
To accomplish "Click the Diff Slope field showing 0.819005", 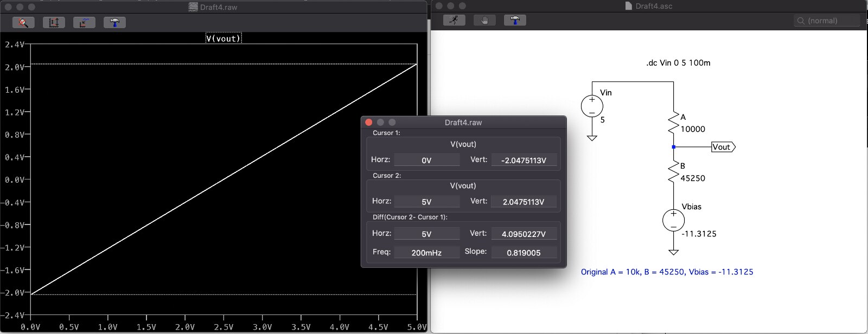I will click(x=524, y=252).
